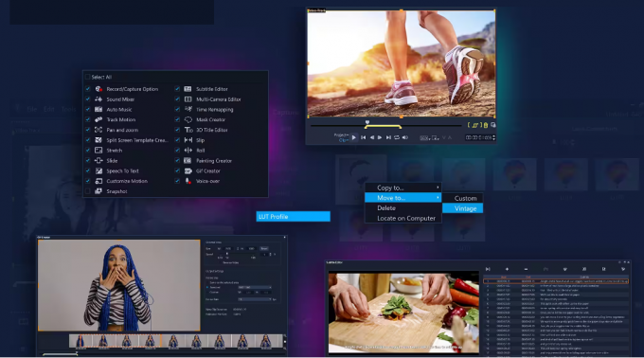Expand the Copy to... submenu arrow
This screenshot has width=644, height=358.
click(438, 188)
